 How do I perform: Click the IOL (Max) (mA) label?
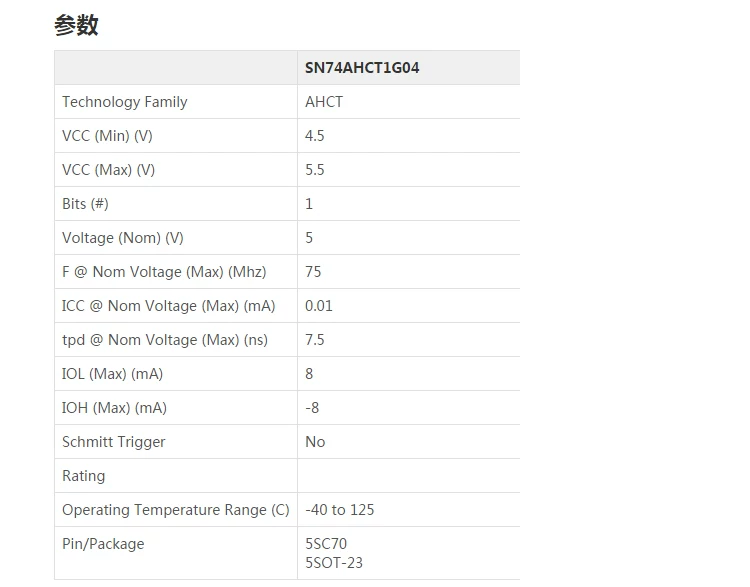[x=112, y=374]
